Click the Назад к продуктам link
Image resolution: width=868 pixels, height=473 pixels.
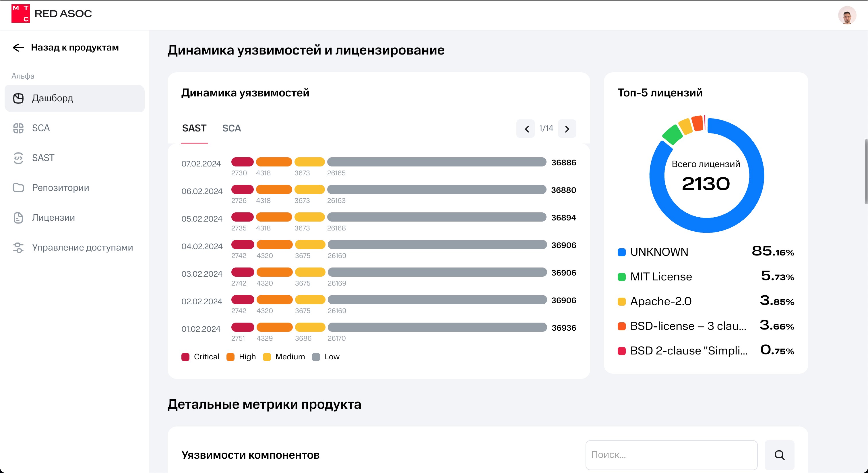[x=75, y=48]
